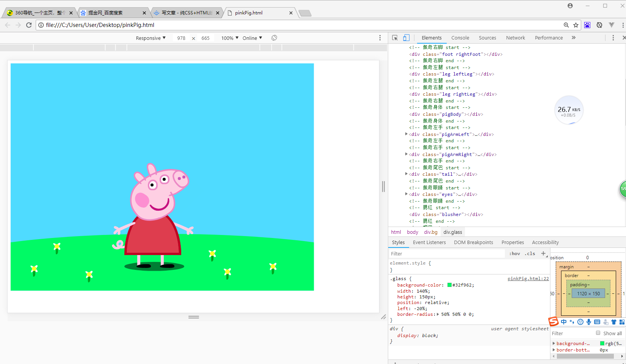Image resolution: width=626 pixels, height=364 pixels.
Task: Click the computed rgb color swatch
Action: tap(602, 344)
